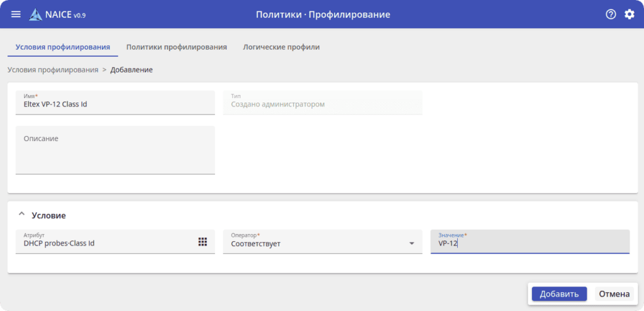Viewport: 644px width, 311px height.
Task: Focus the Имя input field
Action: tap(114, 104)
